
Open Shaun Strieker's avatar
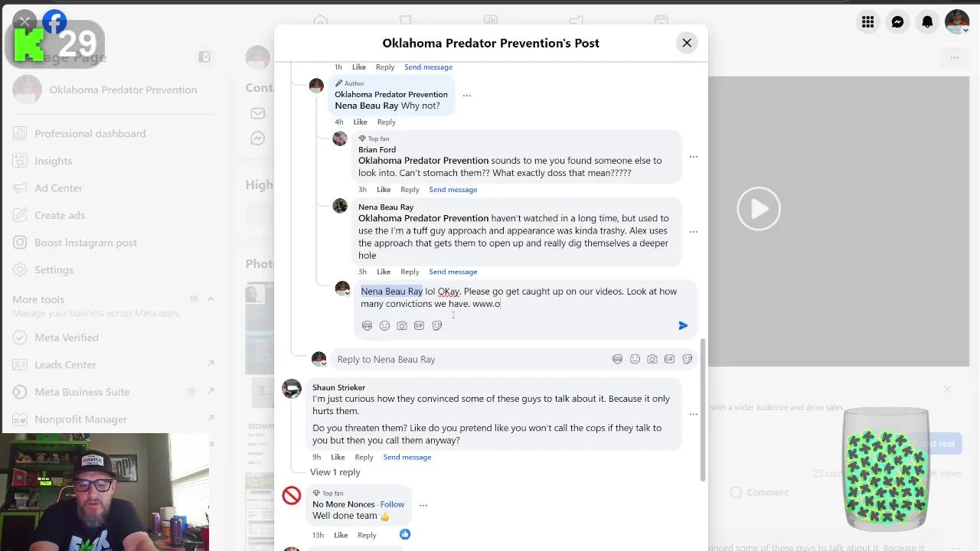pos(292,389)
